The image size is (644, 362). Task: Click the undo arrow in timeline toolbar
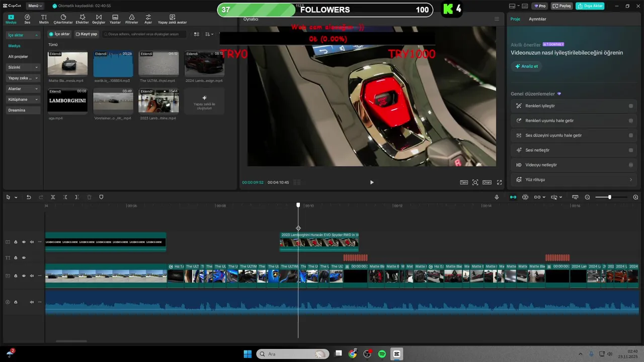[29, 197]
